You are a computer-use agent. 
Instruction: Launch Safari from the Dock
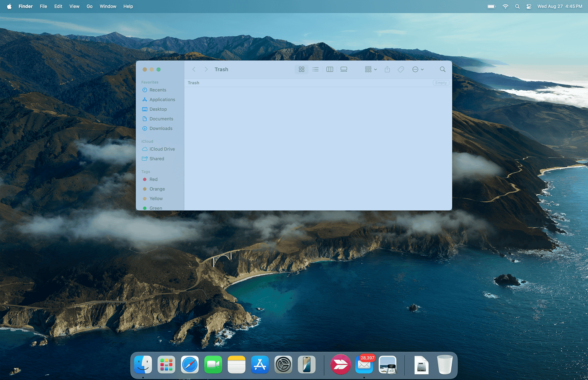click(x=189, y=364)
